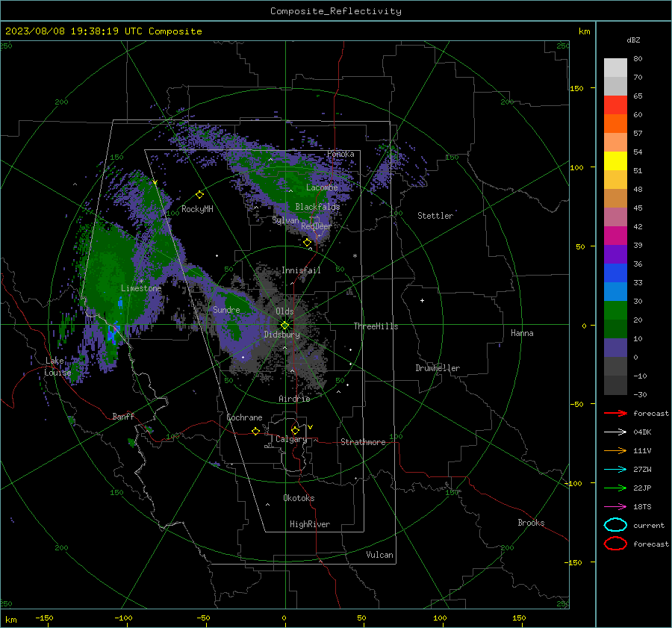
Task: Click the Brooks label
Action: [x=531, y=523]
